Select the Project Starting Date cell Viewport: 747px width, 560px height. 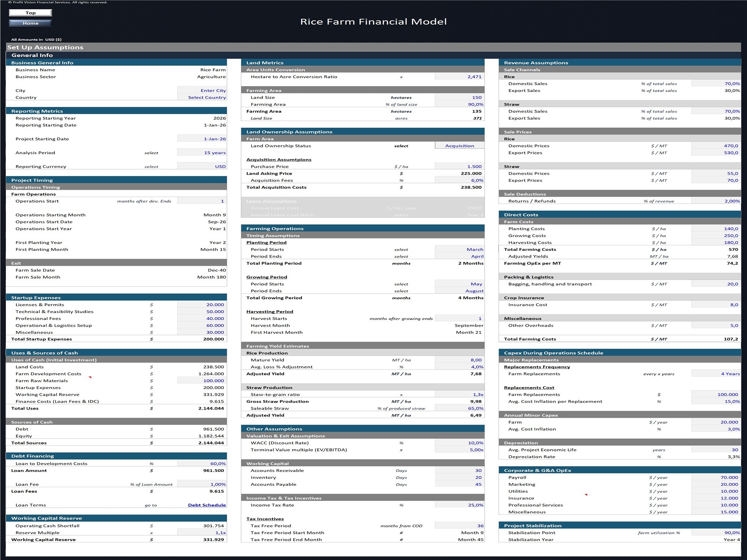tap(202, 139)
